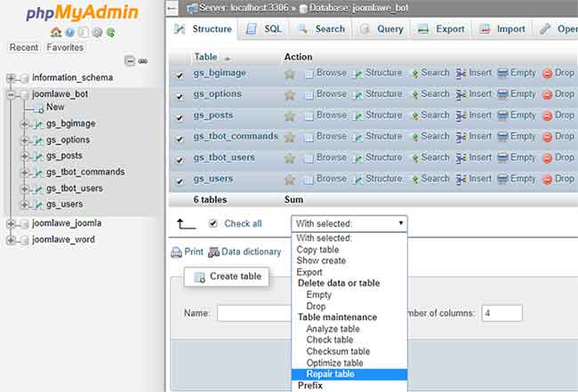The width and height of the screenshot is (578, 392).
Task: Mark gs_users as favorite with star icon
Action: click(x=290, y=180)
